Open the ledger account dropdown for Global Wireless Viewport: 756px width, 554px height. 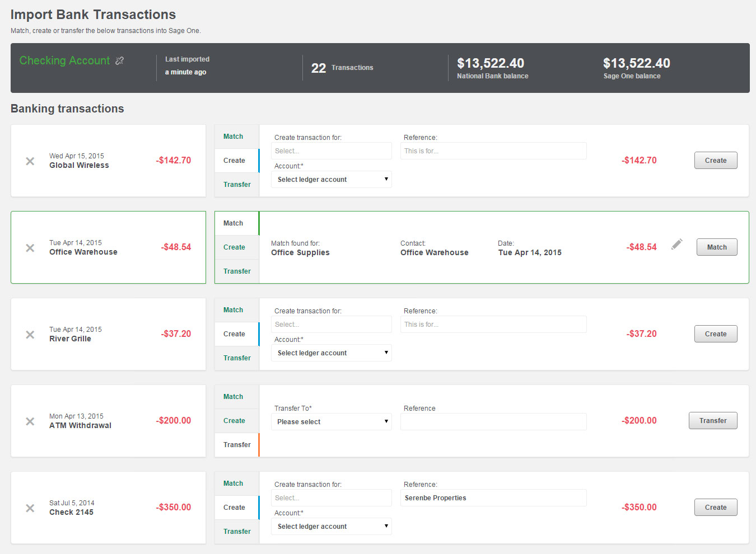(x=331, y=179)
